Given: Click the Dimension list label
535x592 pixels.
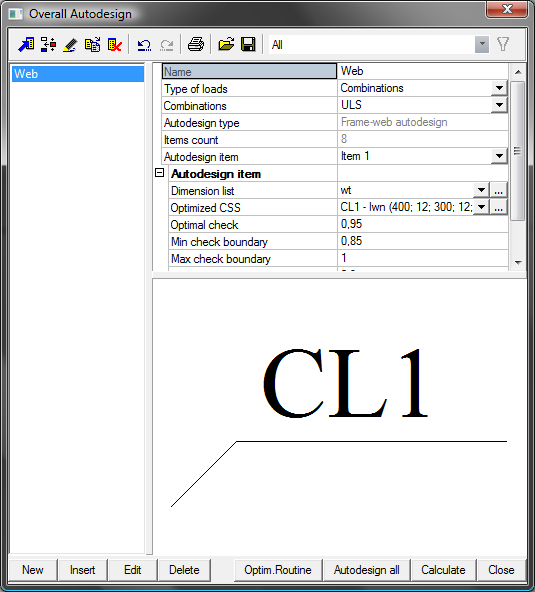Looking at the screenshot, I should (203, 191).
